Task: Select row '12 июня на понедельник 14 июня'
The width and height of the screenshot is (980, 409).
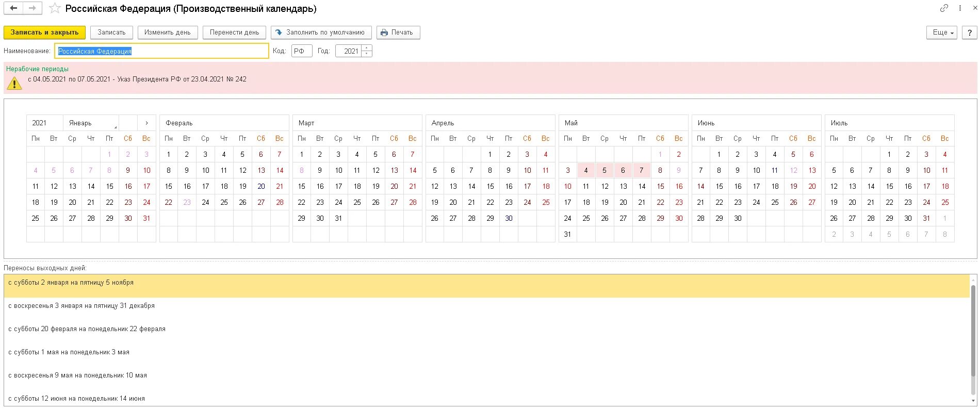Action: [487, 398]
